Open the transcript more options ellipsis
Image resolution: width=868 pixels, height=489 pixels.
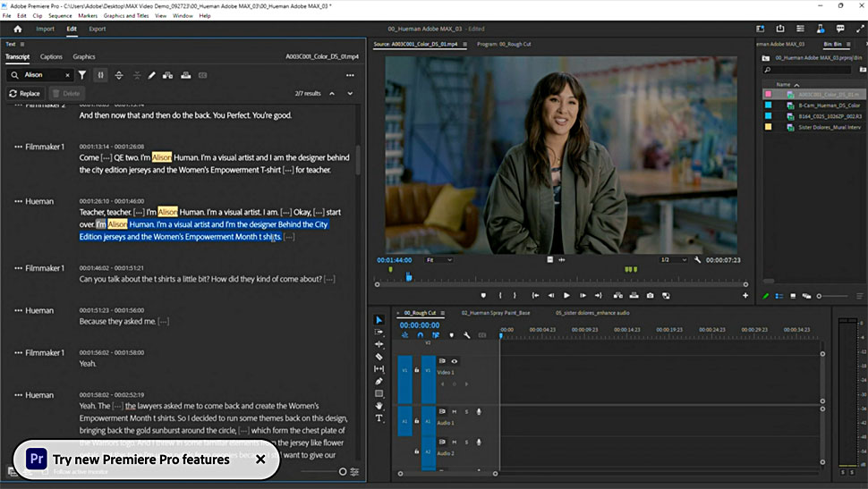coord(350,75)
